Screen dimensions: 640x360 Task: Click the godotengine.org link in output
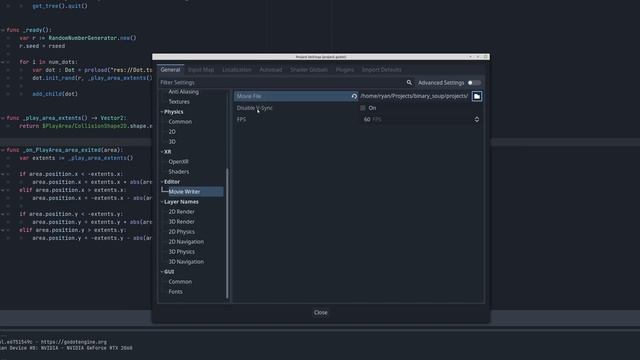[x=73, y=342]
